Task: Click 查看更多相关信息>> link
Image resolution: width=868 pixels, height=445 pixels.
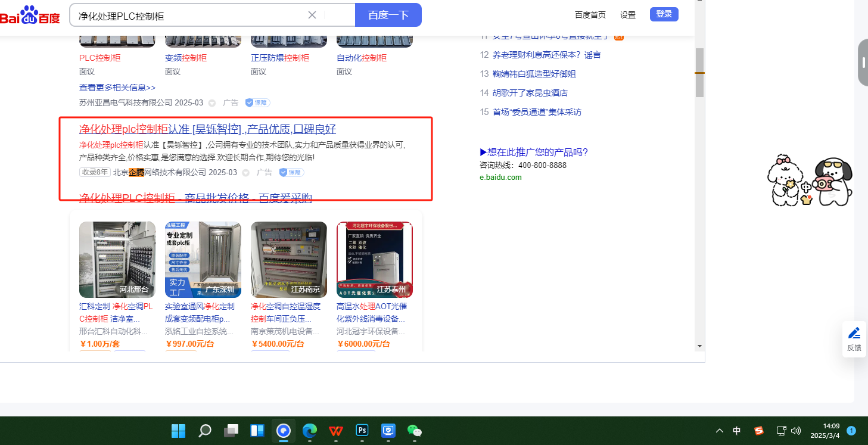Action: pos(117,88)
